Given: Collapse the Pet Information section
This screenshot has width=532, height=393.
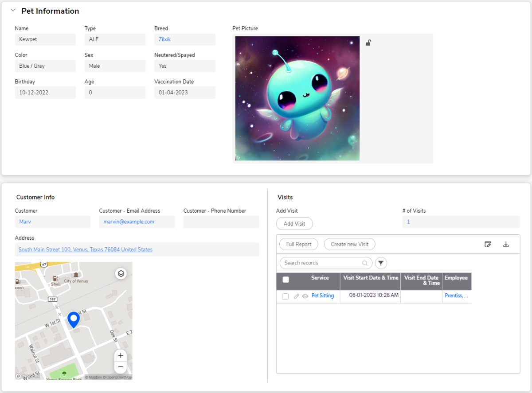Looking at the screenshot, I should point(13,11).
